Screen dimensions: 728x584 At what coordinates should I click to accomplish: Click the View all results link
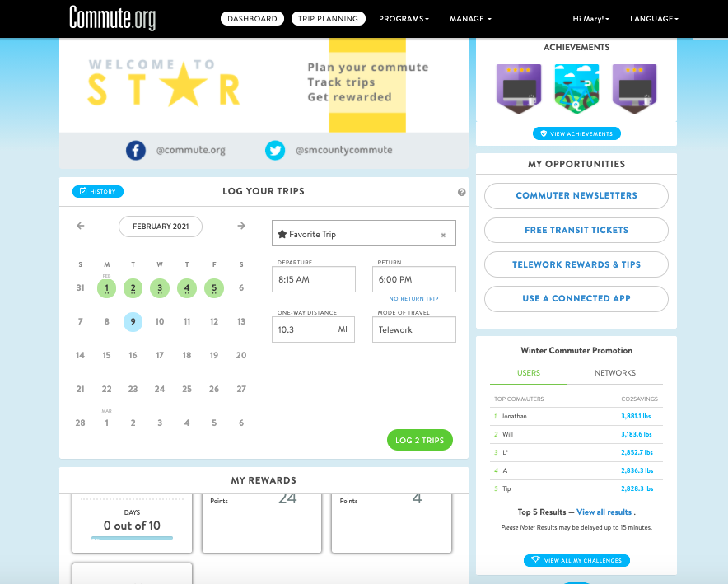pyautogui.click(x=604, y=512)
